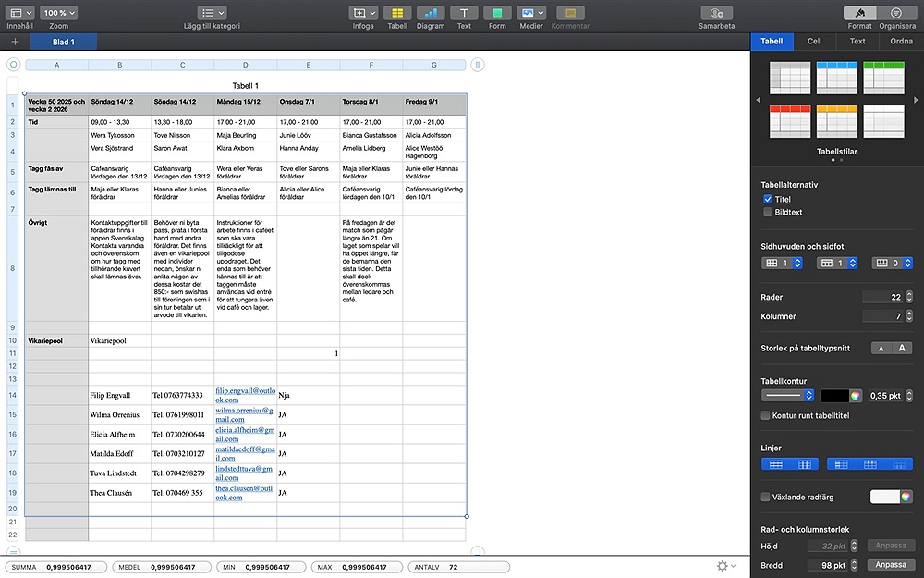
Task: Add a text box with Text tool
Action: click(x=464, y=13)
